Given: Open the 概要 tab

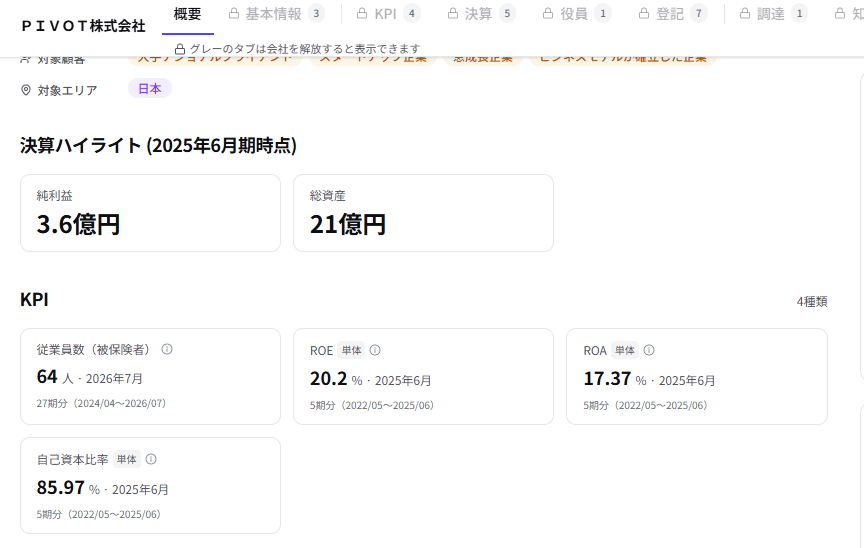Looking at the screenshot, I should point(187,14).
